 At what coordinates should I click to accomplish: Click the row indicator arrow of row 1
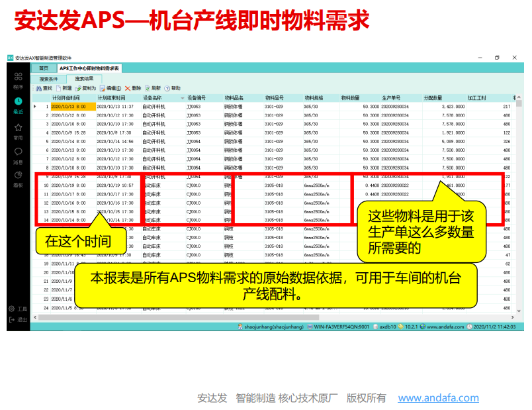[35, 107]
